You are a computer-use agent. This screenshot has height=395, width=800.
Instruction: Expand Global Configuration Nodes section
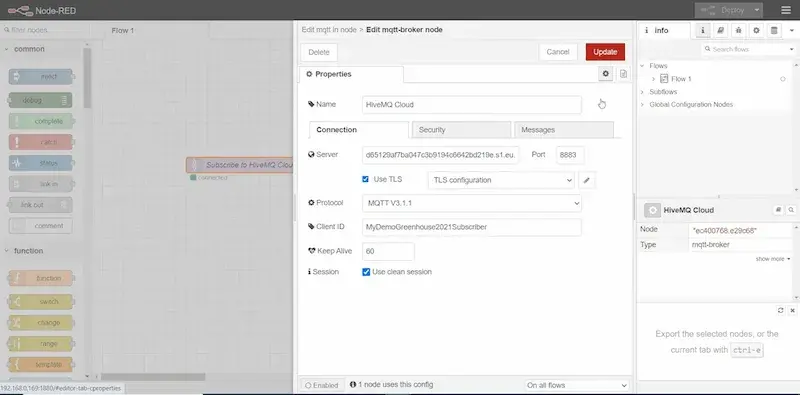pyautogui.click(x=642, y=105)
